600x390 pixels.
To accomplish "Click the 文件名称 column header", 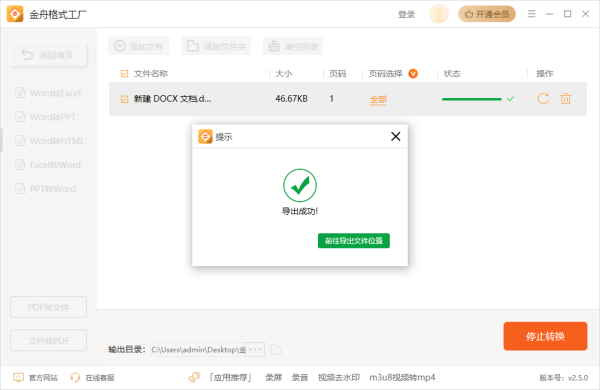I will 151,73.
